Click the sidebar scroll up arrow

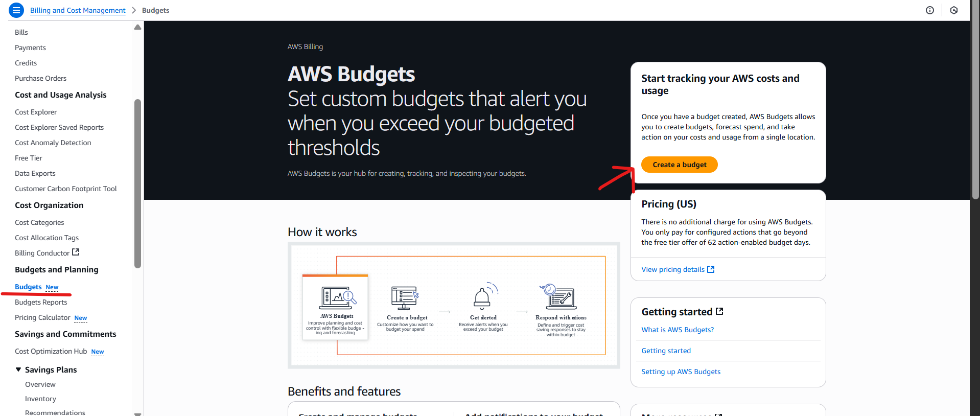[x=137, y=27]
